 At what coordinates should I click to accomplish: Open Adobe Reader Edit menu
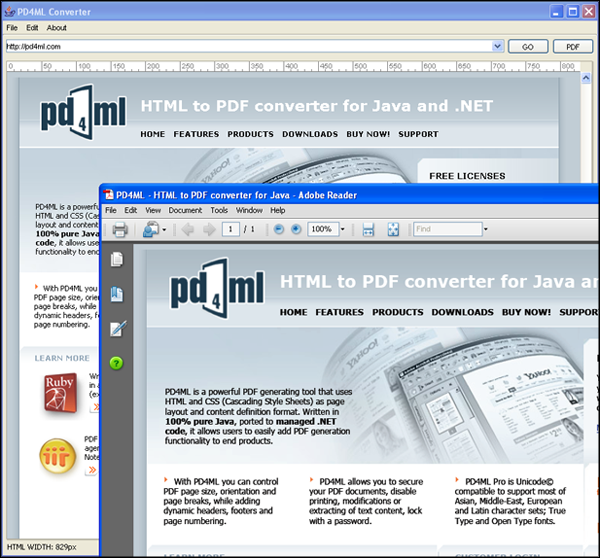click(130, 210)
